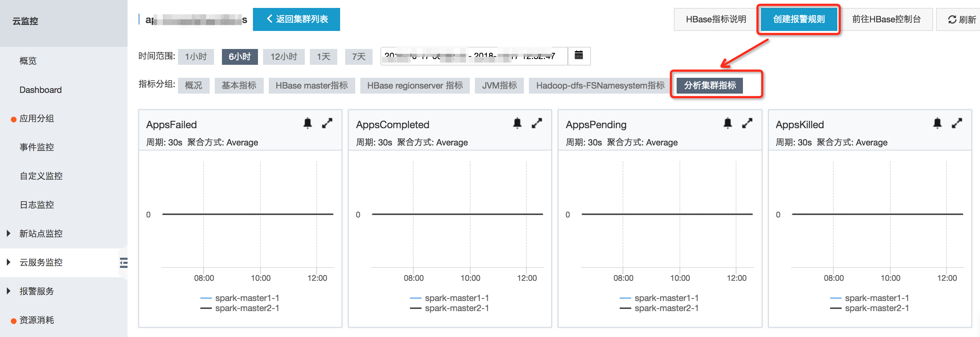Click 创建报警规则 button
Image resolution: width=980 pixels, height=337 pixels.
pos(798,19)
